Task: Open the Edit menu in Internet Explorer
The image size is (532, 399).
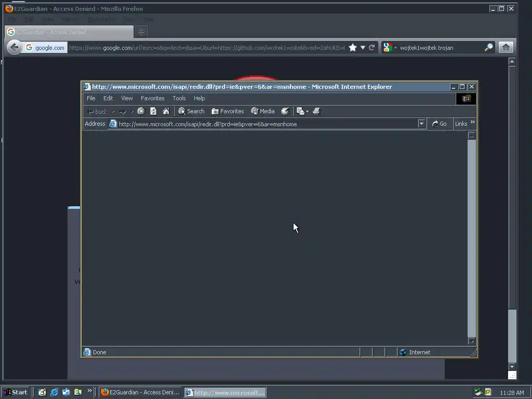Action: [108, 98]
